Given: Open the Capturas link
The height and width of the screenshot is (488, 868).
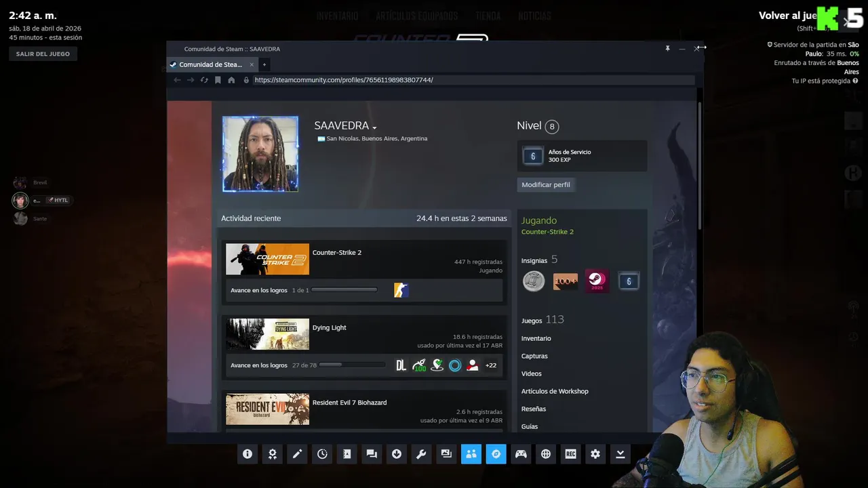Looking at the screenshot, I should pos(534,356).
